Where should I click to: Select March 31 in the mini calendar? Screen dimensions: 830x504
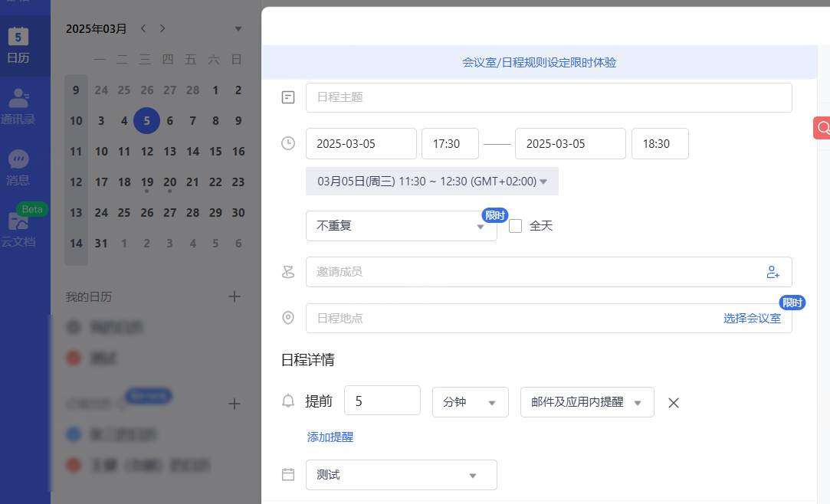(x=101, y=244)
